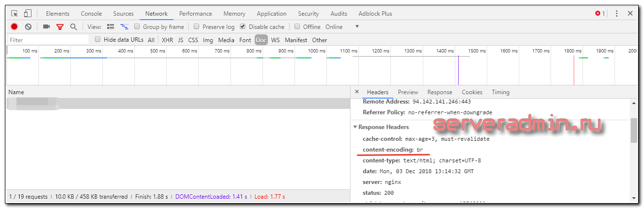Viewport: 644px width, 209px height.
Task: Switch to the Performance tab
Action: 195,14
